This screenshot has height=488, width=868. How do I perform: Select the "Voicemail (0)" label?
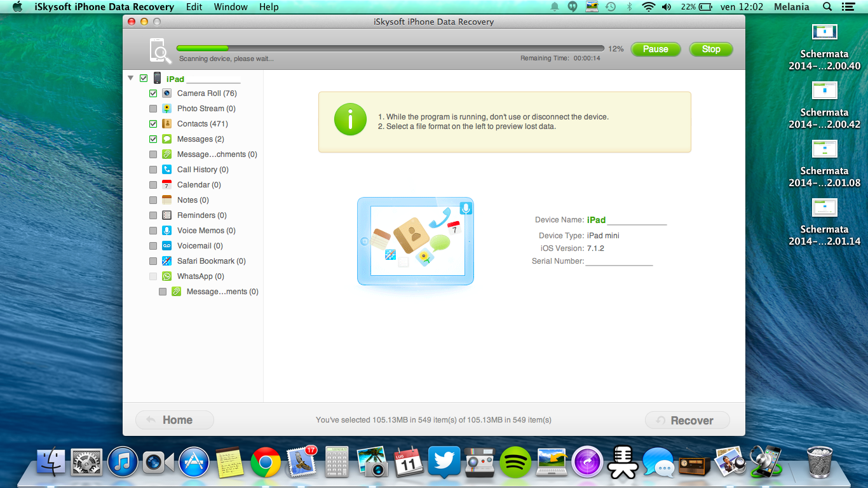point(200,246)
